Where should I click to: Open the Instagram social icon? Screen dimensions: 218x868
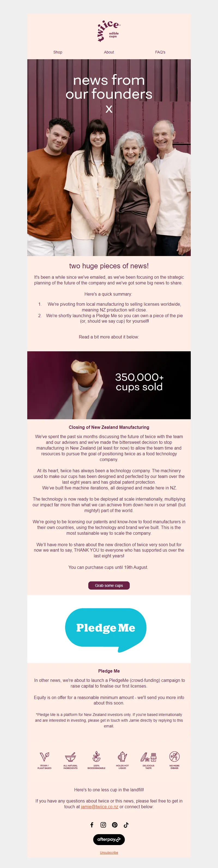[x=103, y=825]
